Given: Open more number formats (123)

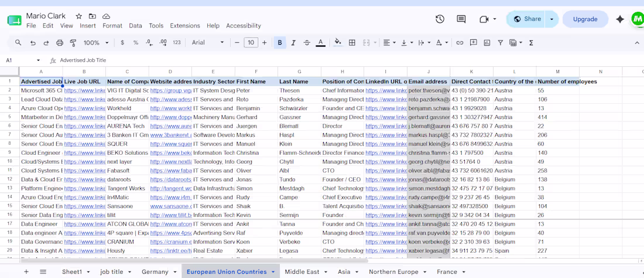Looking at the screenshot, I should point(177,42).
